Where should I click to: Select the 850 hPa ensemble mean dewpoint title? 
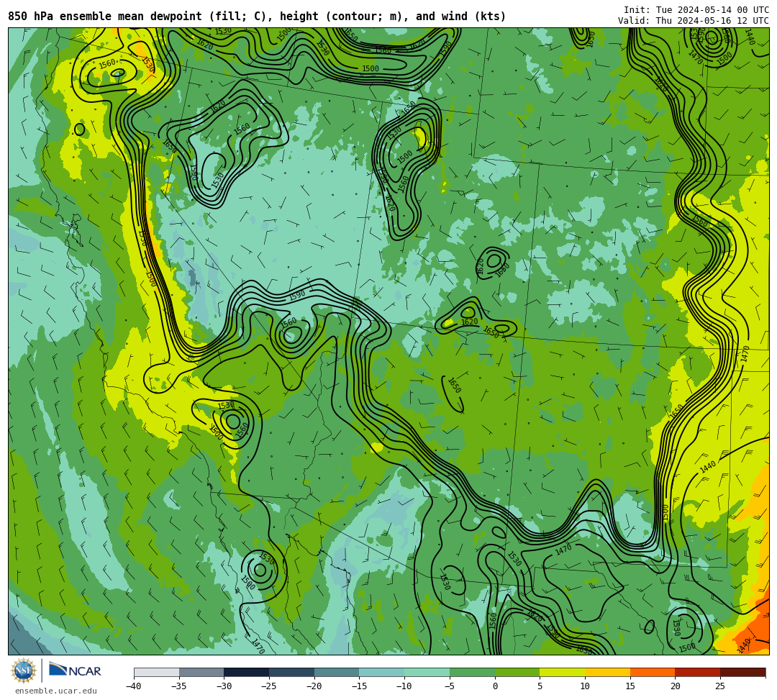257,17
